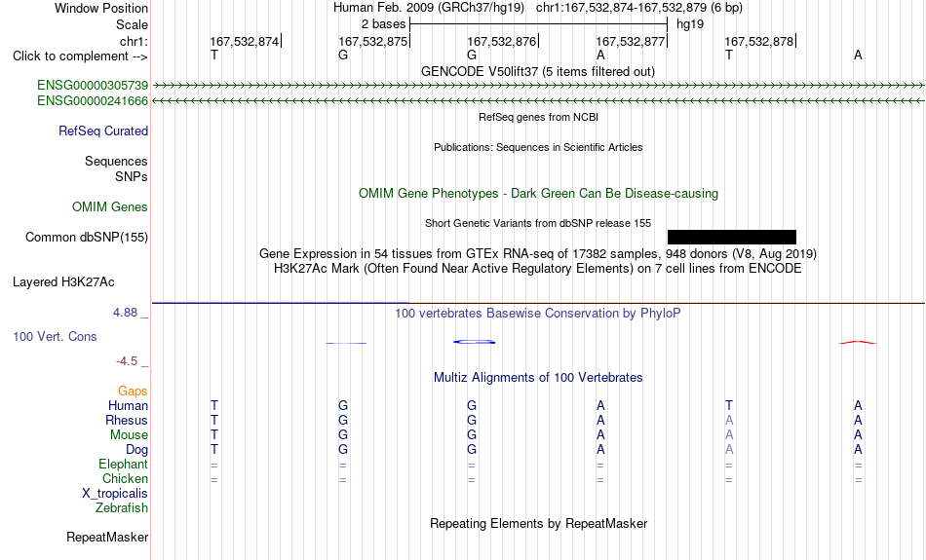Image resolution: width=926 pixels, height=560 pixels.
Task: Click the Common dbSNP(155) track label
Action: tap(87, 238)
